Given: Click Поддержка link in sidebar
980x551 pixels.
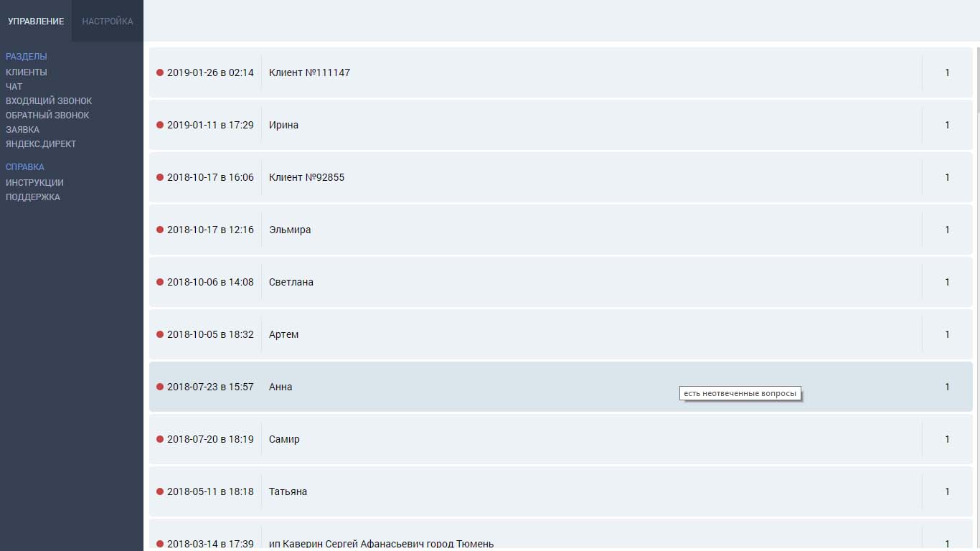Looking at the screenshot, I should click(x=33, y=197).
